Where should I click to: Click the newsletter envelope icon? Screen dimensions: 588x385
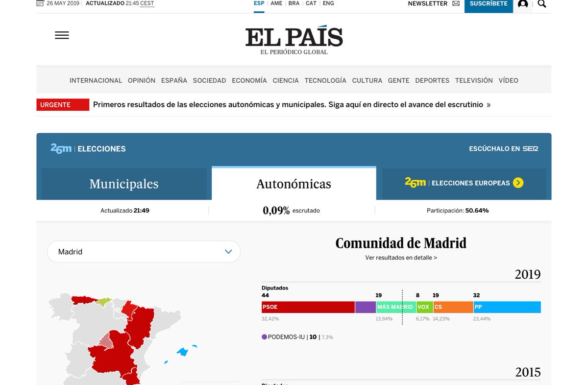click(x=456, y=3)
